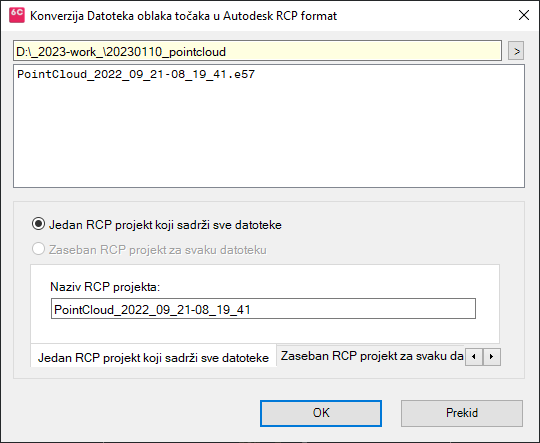Cancel with the Prekid button
Image resolution: width=540 pixels, height=443 pixels.
click(x=462, y=413)
